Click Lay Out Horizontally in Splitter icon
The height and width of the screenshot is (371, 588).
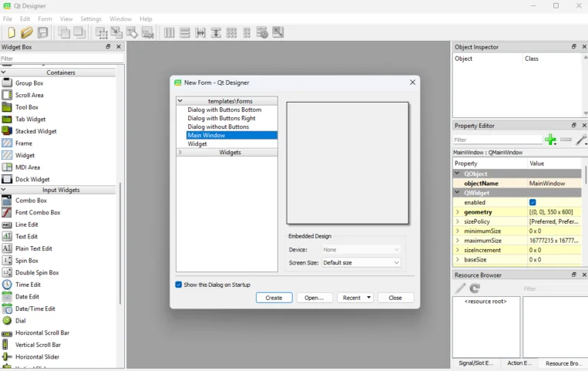pyautogui.click(x=200, y=32)
